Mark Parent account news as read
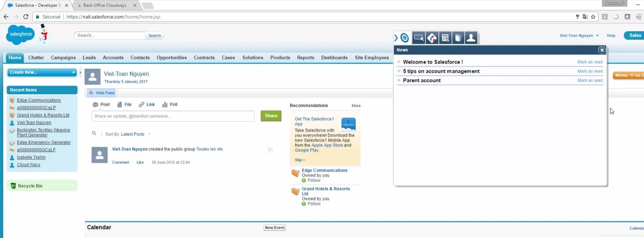Screen dimensions: 644x238 (x=590, y=81)
